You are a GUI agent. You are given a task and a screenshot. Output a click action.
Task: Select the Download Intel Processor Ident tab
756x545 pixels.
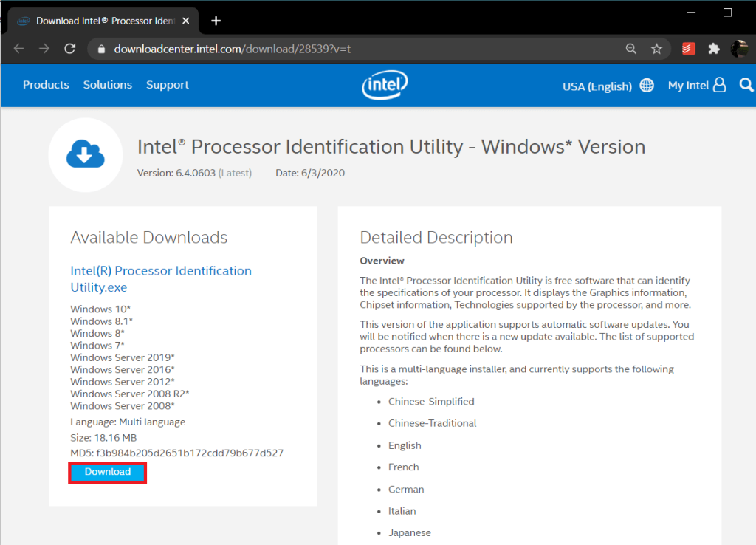pos(103,21)
